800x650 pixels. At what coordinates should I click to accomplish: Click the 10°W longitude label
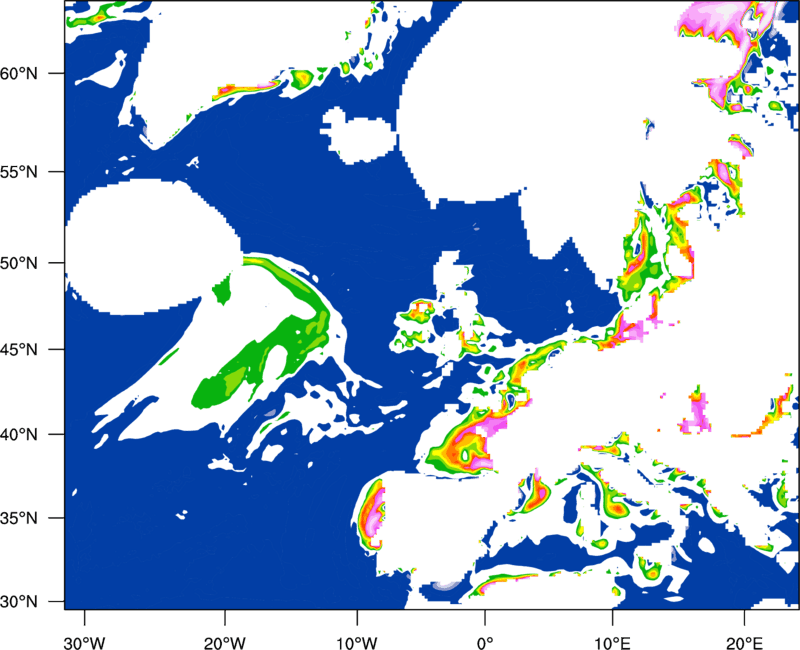[357, 643]
